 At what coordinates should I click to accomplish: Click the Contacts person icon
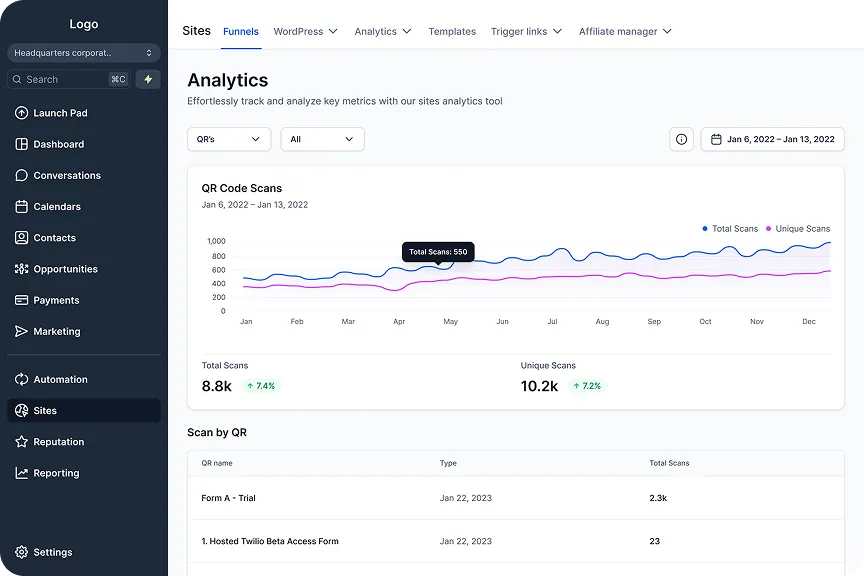(x=21, y=238)
